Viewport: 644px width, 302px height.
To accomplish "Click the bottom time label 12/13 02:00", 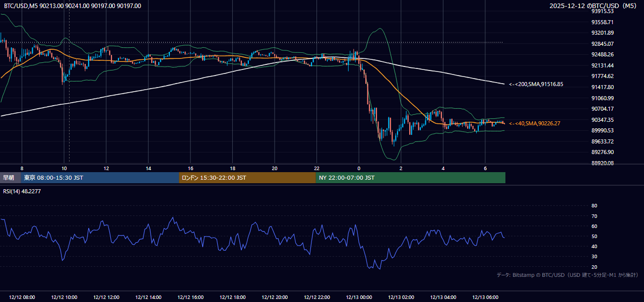I will pyautogui.click(x=401, y=297).
